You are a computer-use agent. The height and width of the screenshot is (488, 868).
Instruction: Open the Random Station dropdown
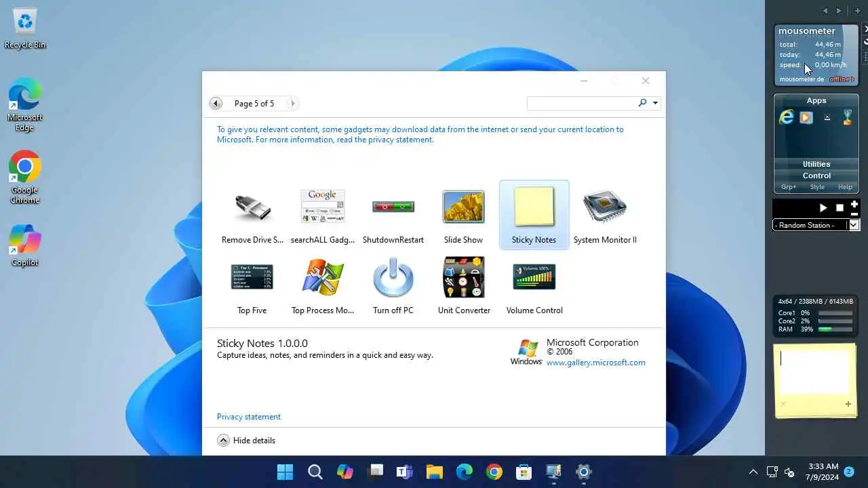click(854, 225)
